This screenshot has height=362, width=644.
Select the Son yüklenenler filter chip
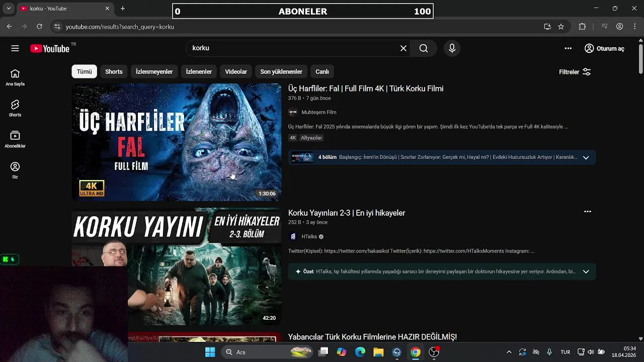281,71
